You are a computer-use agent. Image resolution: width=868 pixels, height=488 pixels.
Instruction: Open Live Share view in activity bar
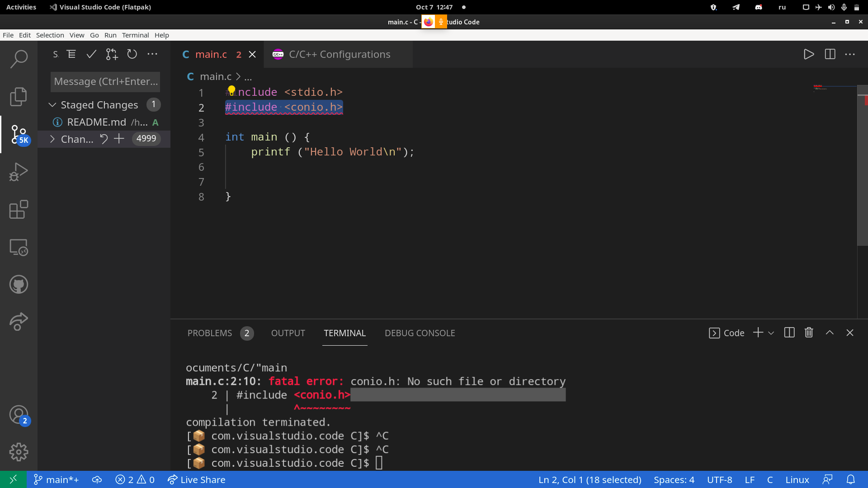click(x=19, y=322)
